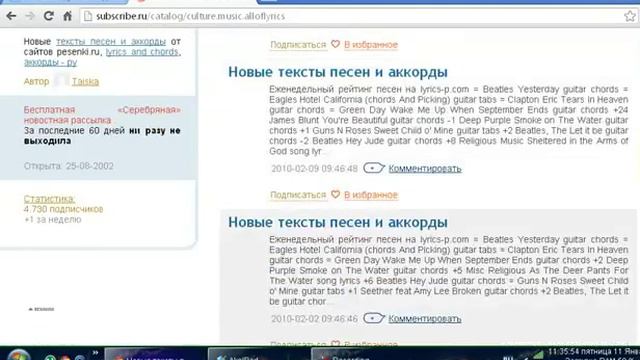Click the browser forward arrow
Image resolution: width=640 pixels, height=360 pixels.
30,16
